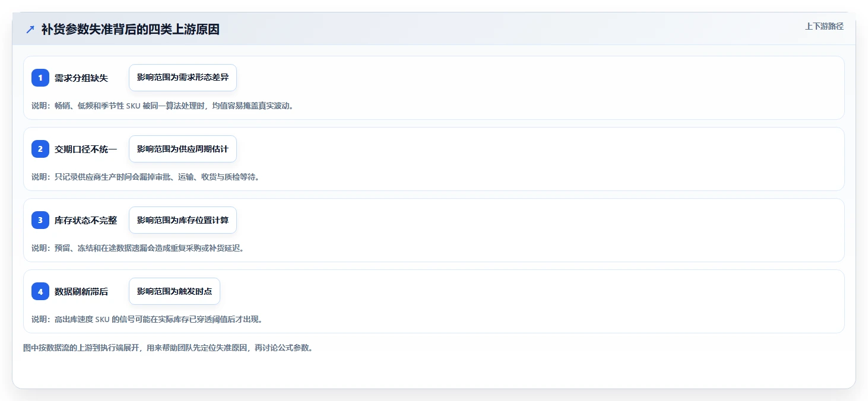The image size is (868, 401).
Task: Select the 需求分组缺失 heading
Action: click(81, 78)
